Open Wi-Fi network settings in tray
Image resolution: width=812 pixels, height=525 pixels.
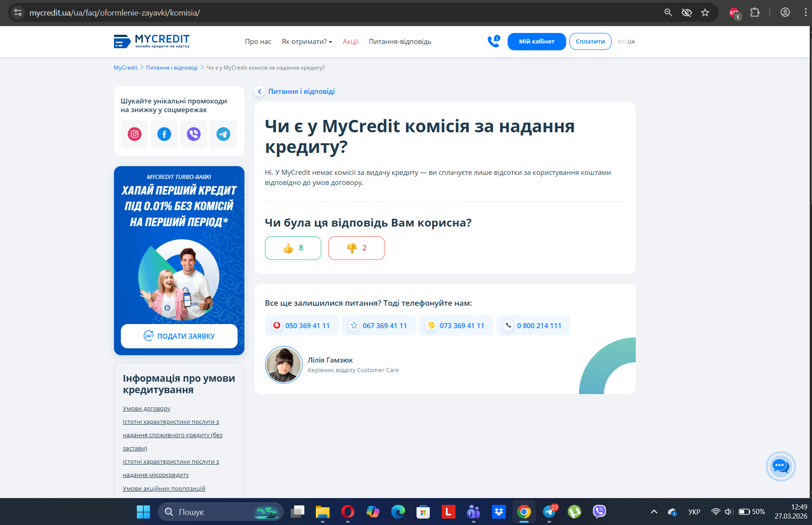pos(716,512)
